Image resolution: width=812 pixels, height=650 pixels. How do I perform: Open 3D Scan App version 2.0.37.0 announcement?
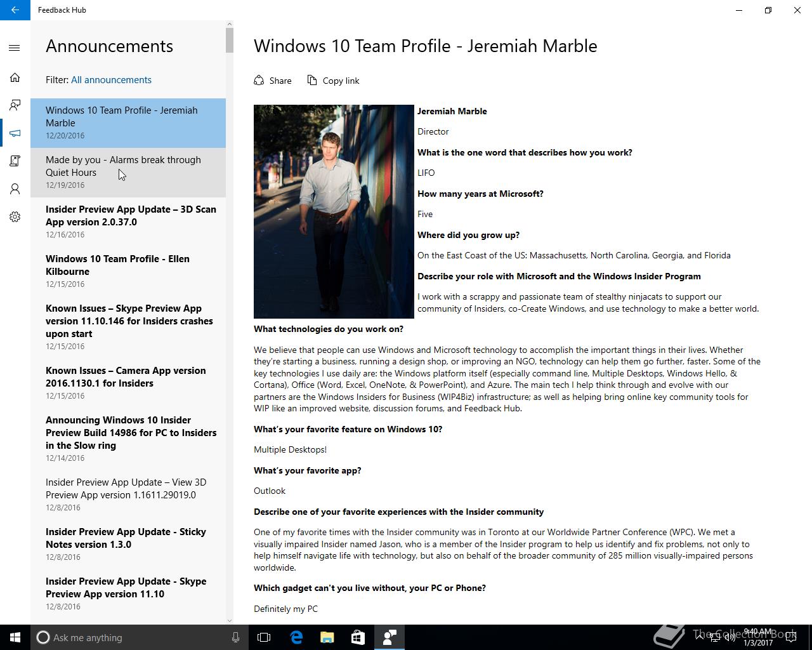click(x=128, y=222)
